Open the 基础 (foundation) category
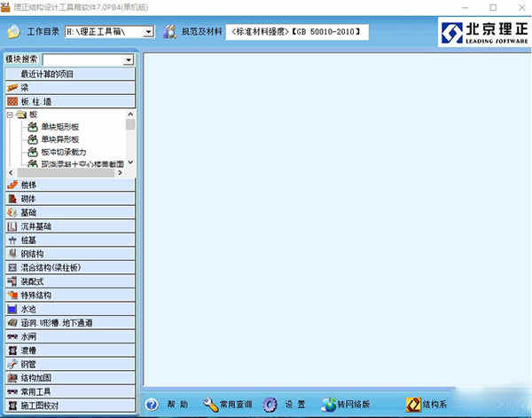Screen dimensions: 532x418 (70, 213)
